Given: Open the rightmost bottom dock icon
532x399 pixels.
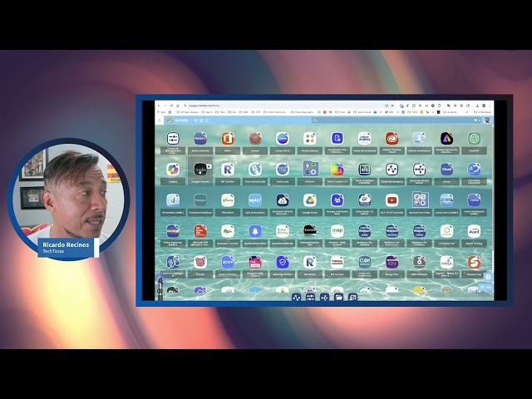Looking at the screenshot, I should click(352, 298).
